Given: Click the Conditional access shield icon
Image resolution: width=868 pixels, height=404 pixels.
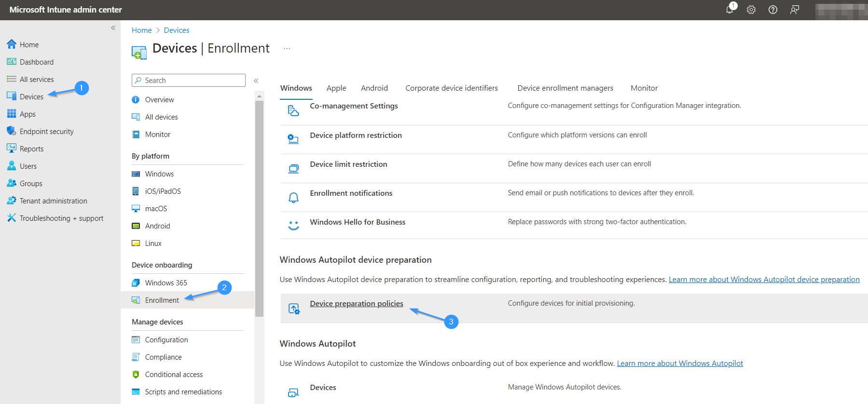Looking at the screenshot, I should click(x=136, y=374).
